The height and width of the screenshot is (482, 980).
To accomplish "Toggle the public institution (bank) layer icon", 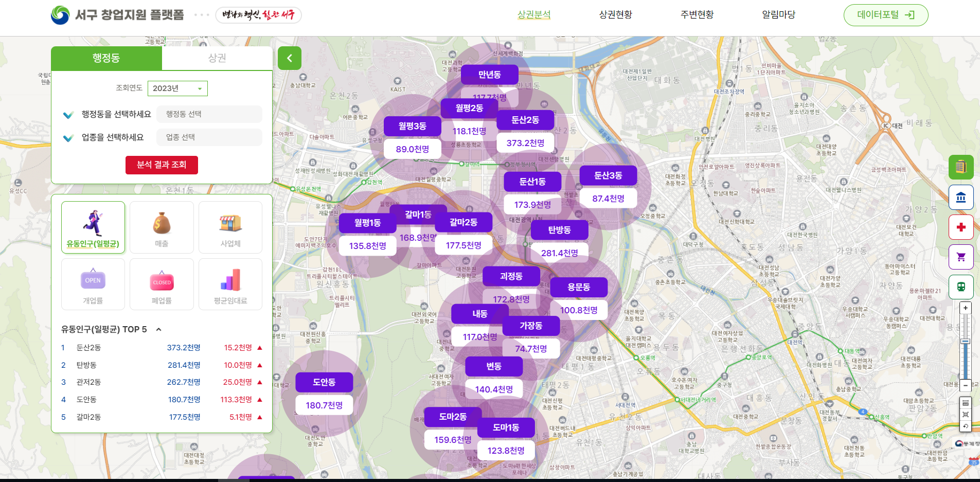I will click(961, 197).
